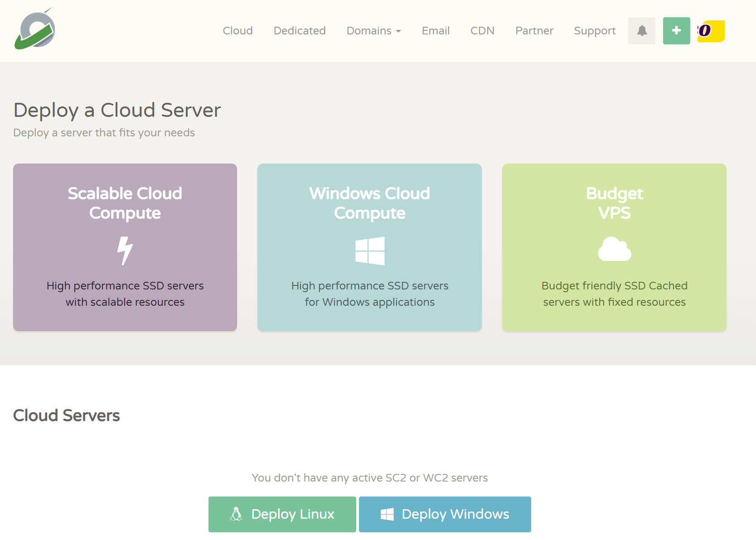Image resolution: width=756 pixels, height=540 pixels.
Task: Click the yellow account badge
Action: 711,31
